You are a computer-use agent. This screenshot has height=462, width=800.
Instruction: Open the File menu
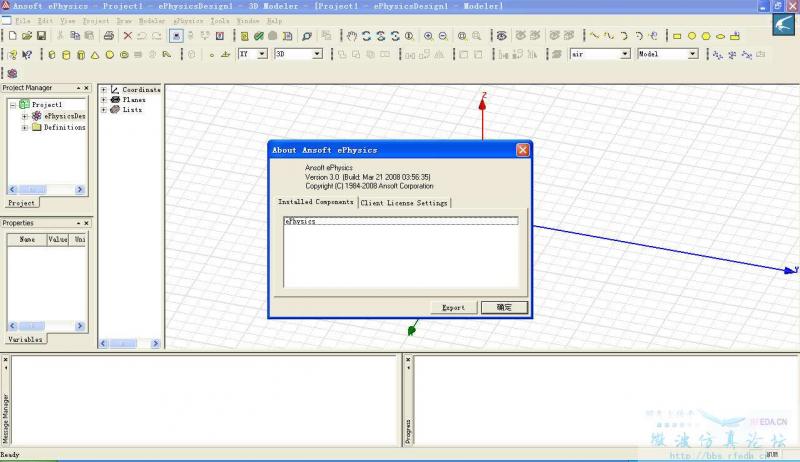[x=22, y=21]
